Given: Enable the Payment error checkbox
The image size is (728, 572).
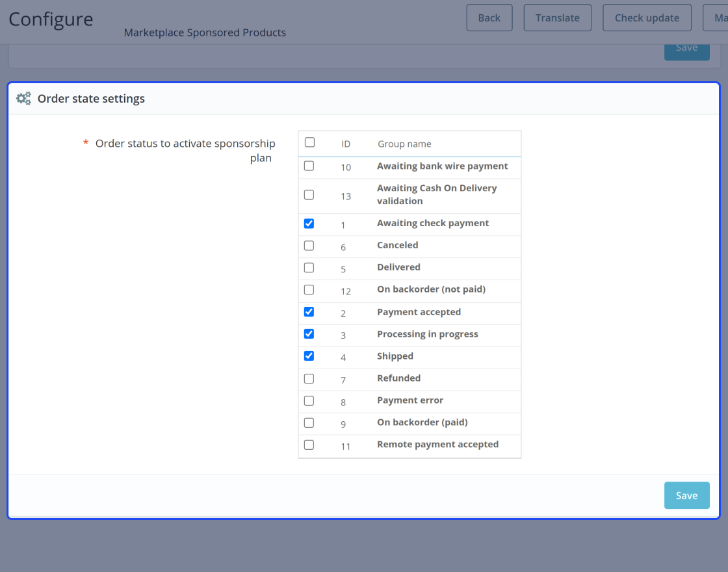Looking at the screenshot, I should (x=309, y=400).
